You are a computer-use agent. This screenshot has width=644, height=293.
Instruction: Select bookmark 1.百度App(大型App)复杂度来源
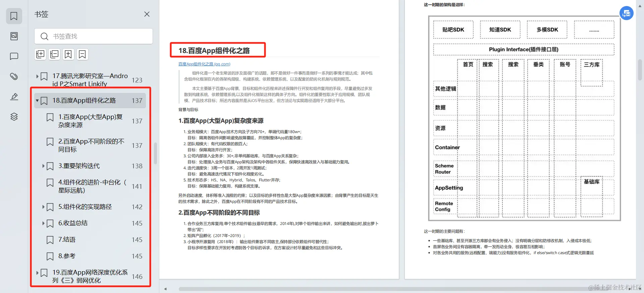click(91, 121)
